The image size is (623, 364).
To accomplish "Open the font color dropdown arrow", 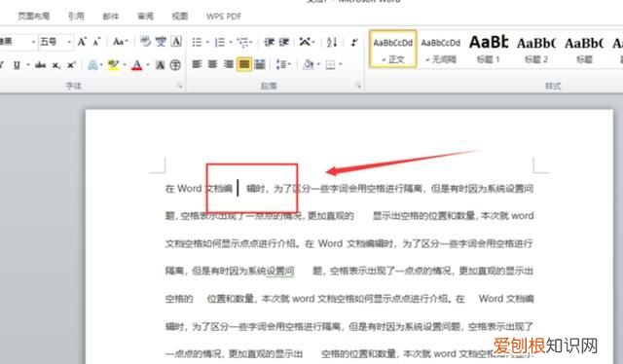I will click(147, 65).
